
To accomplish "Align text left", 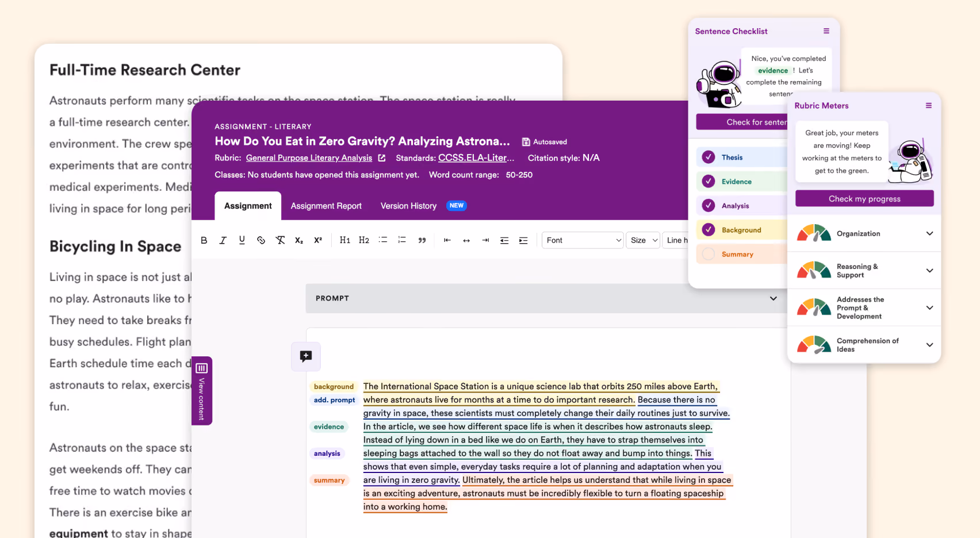I will [x=447, y=240].
